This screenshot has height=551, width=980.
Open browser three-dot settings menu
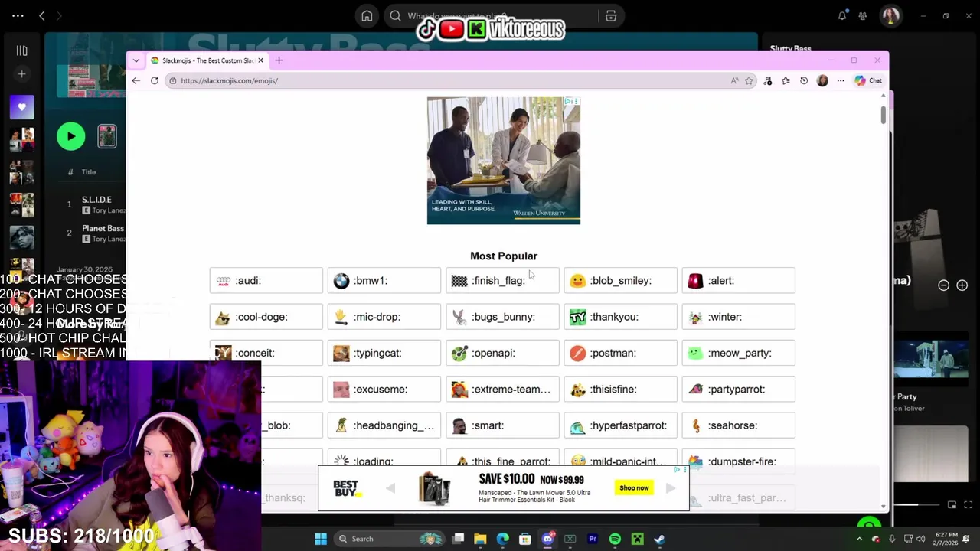[x=841, y=80]
